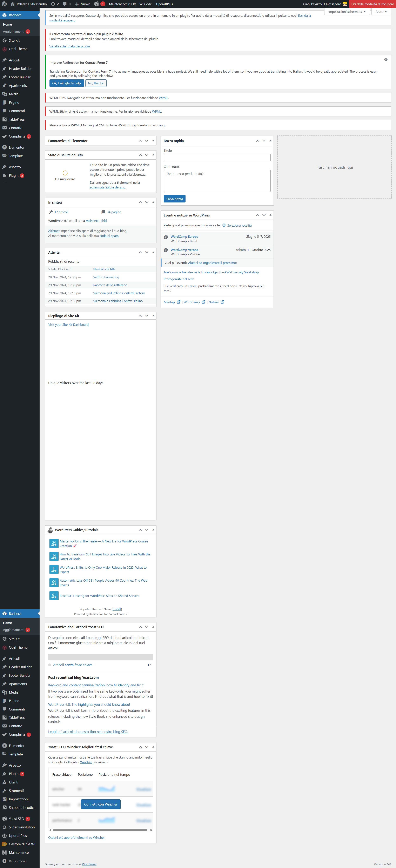Click the Salva bozza button
Viewport: 396px width, 868px height.
click(x=175, y=199)
